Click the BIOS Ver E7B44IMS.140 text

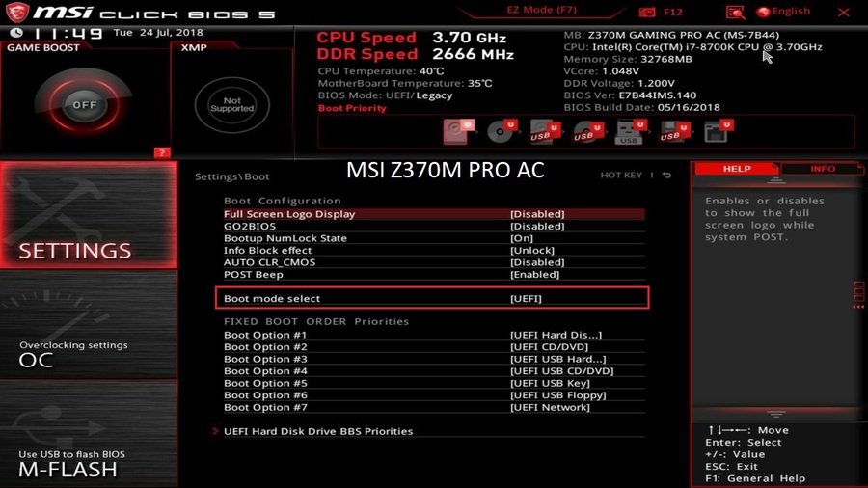click(630, 95)
